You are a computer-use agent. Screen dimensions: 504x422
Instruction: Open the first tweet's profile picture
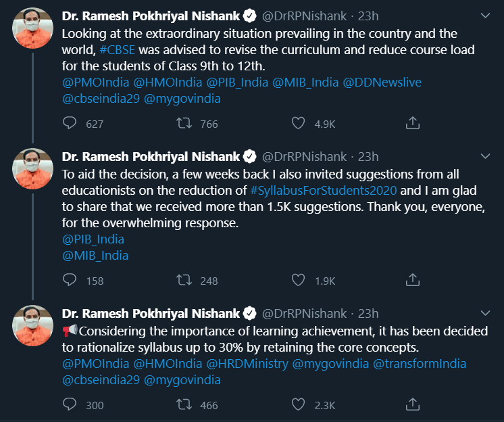point(33,28)
